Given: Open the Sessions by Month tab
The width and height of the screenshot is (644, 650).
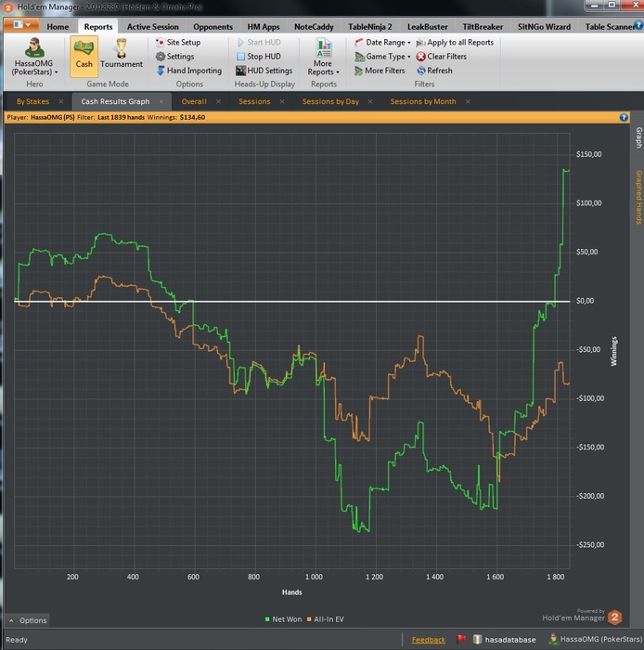Looking at the screenshot, I should tap(423, 101).
